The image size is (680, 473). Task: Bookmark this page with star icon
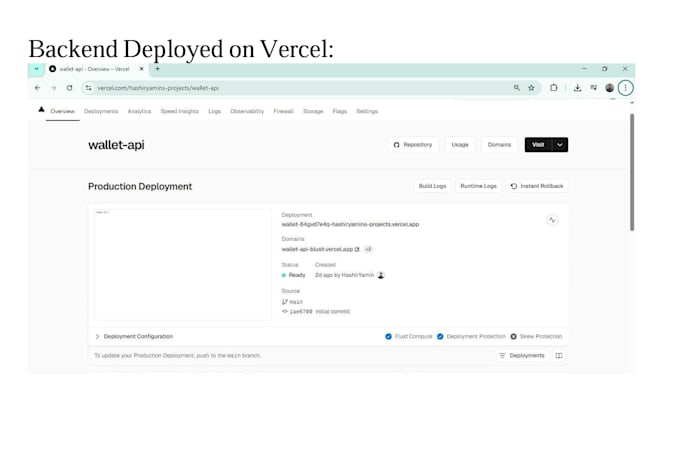pos(531,88)
